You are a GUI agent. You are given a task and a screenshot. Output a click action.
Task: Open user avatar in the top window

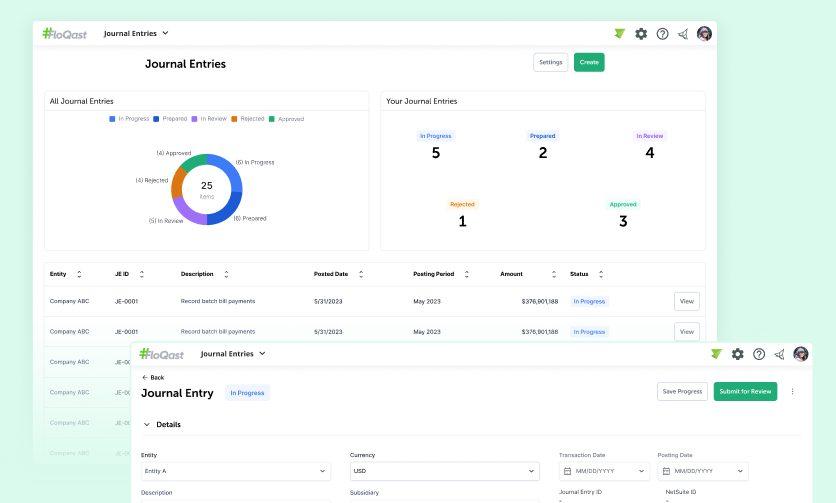(x=704, y=34)
